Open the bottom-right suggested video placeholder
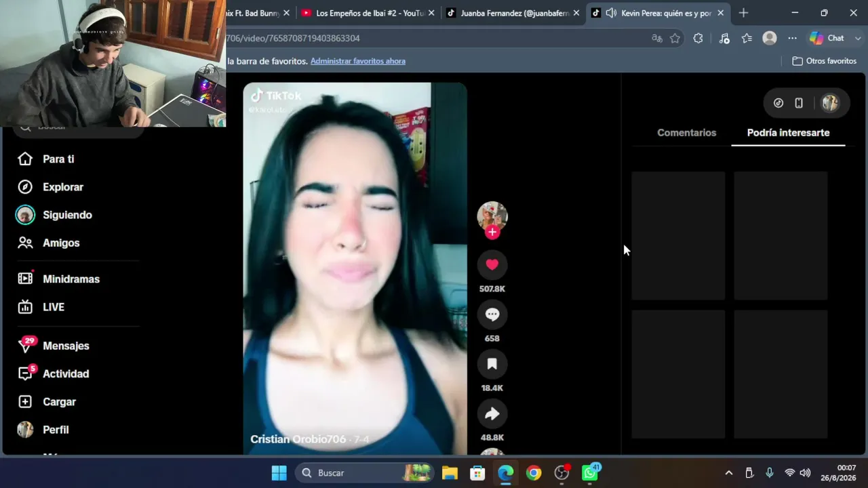Viewport: 868px width, 488px height. [x=781, y=374]
